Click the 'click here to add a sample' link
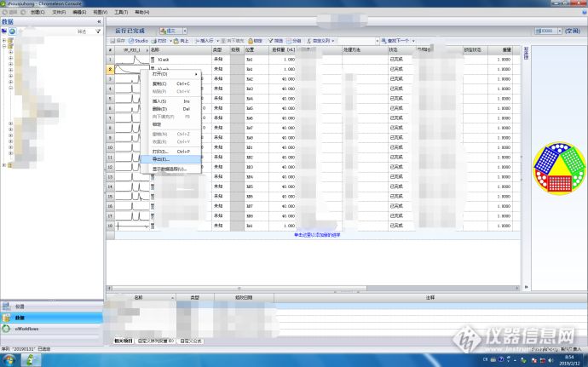588x367 pixels. click(x=317, y=235)
